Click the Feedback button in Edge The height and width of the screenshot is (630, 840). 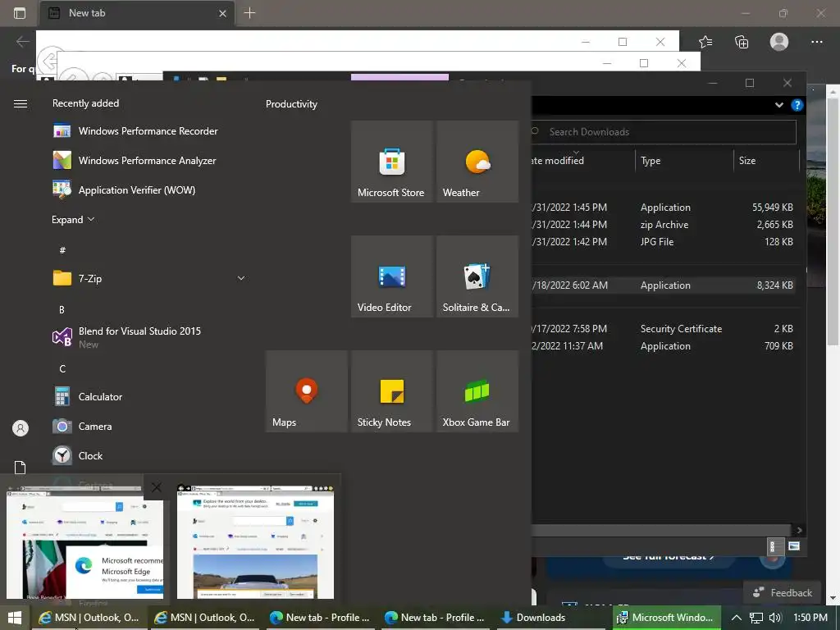click(782, 592)
